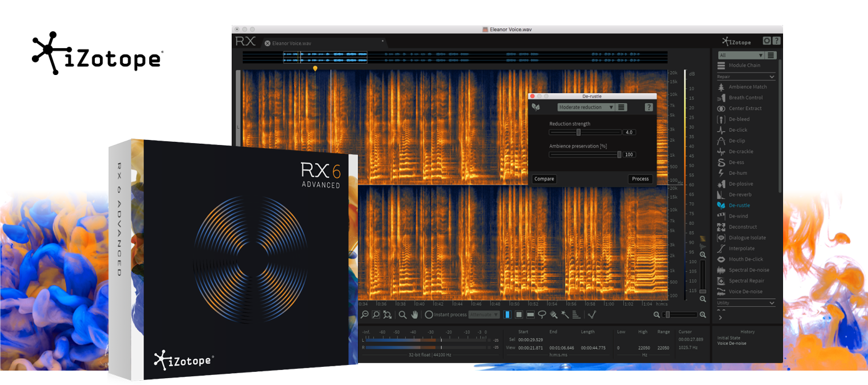868x385 pixels.
Task: Enable the frequency selection tool
Action: pos(530,314)
